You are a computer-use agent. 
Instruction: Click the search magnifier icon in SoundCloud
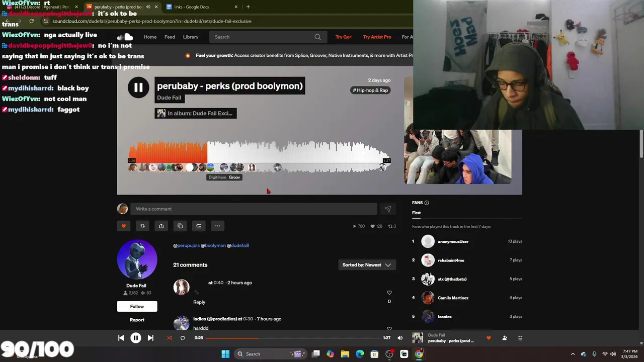pyautogui.click(x=317, y=37)
